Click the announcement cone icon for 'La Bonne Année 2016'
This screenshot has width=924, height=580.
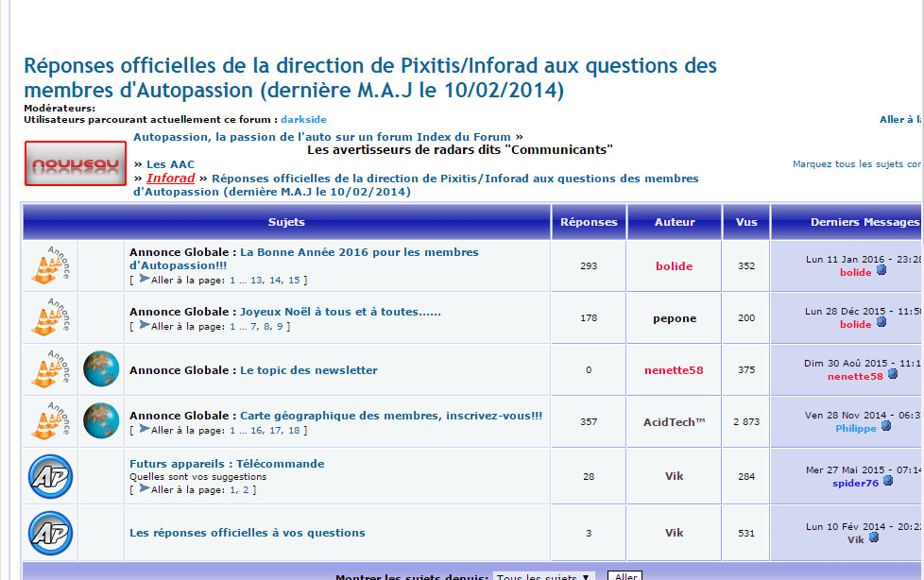pos(50,265)
